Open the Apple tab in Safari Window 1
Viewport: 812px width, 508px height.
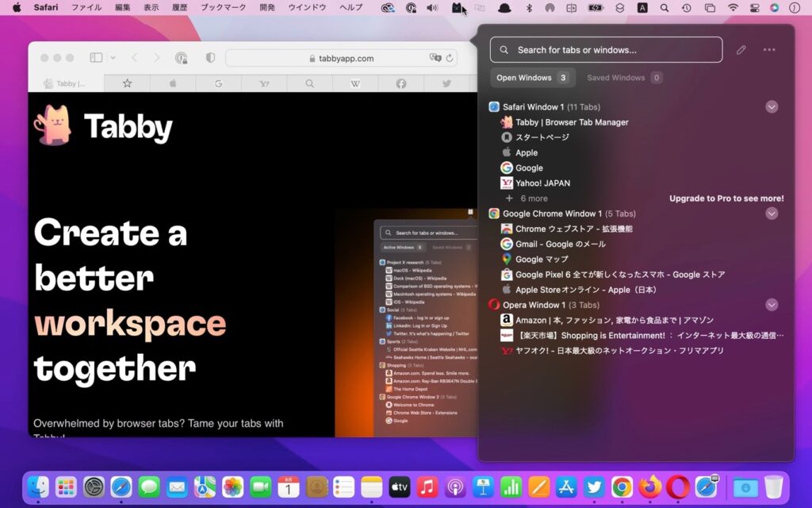(x=527, y=152)
